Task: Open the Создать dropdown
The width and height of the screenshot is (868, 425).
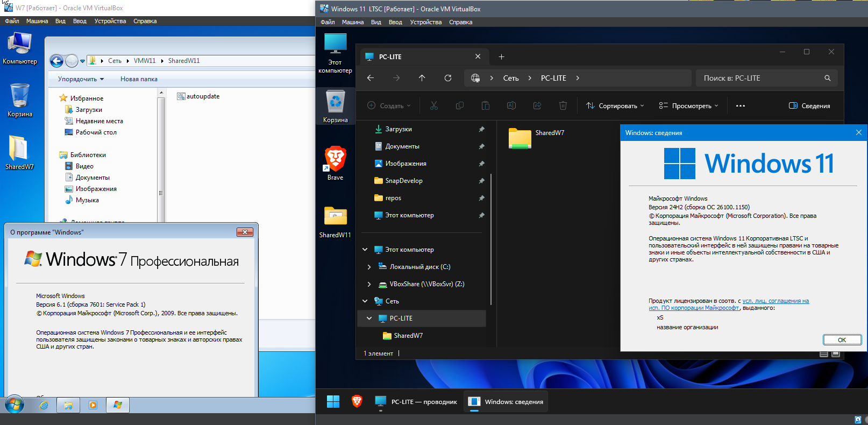Action: (389, 106)
